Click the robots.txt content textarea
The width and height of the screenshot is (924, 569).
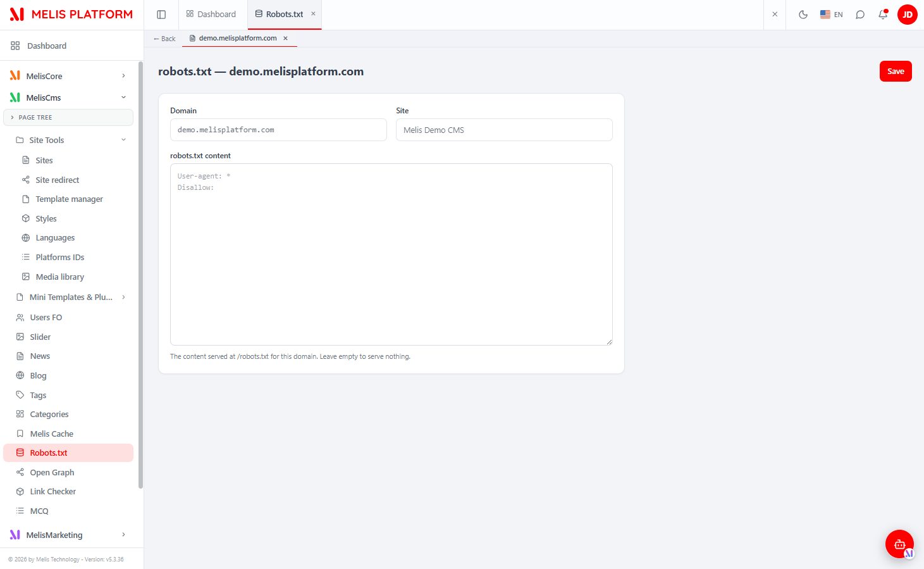391,254
